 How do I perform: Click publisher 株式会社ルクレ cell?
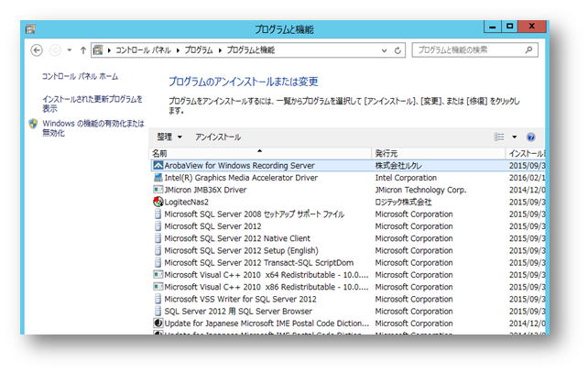pos(398,166)
